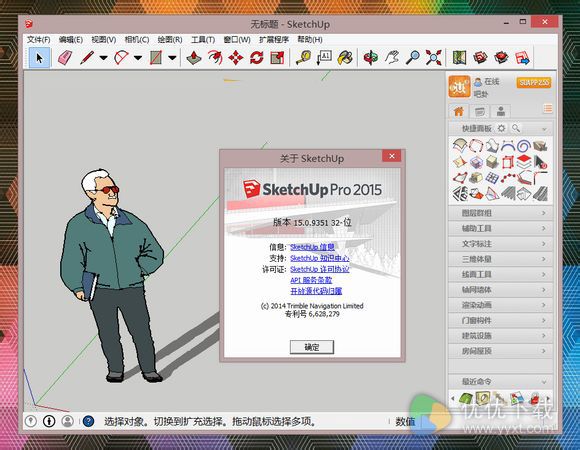The width and height of the screenshot is (580, 450).
Task: Open the 编辑(E) menu
Action: [71, 40]
